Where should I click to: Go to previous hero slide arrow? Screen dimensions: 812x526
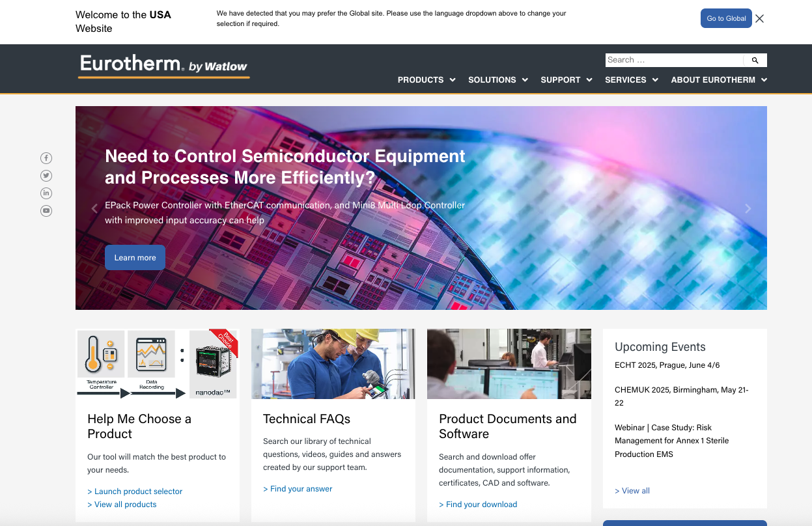coord(94,208)
